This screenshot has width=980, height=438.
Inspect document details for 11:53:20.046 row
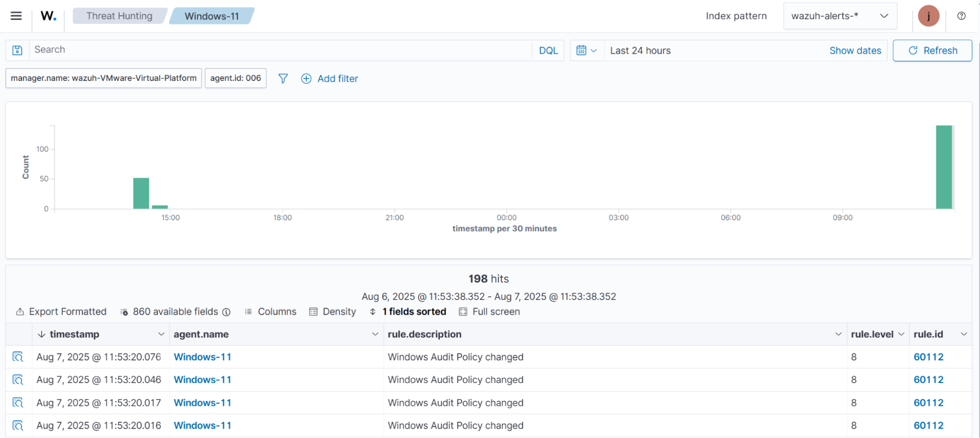(18, 380)
